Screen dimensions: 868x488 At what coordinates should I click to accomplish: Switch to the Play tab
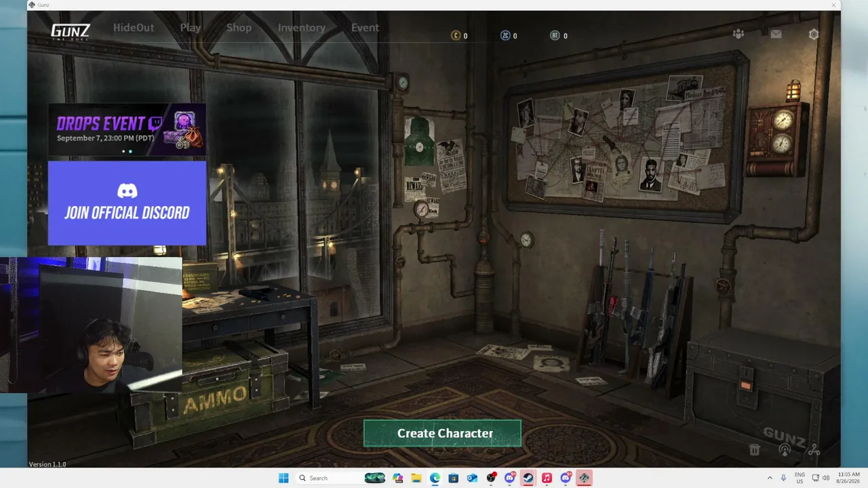[x=191, y=28]
